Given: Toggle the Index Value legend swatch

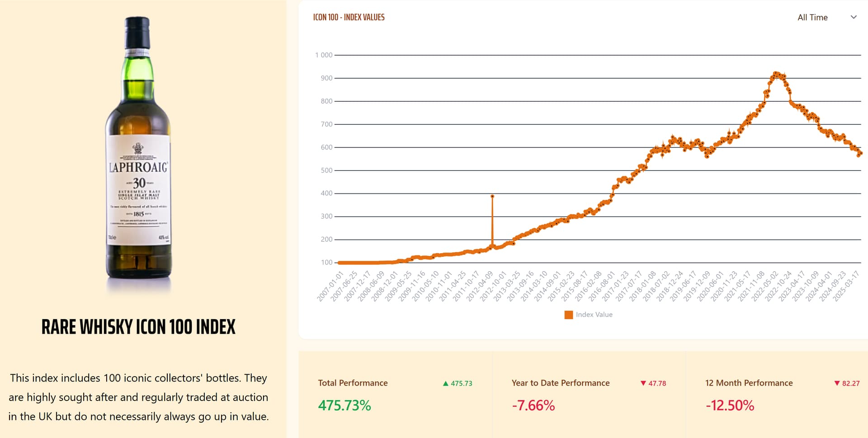Looking at the screenshot, I should 569,315.
